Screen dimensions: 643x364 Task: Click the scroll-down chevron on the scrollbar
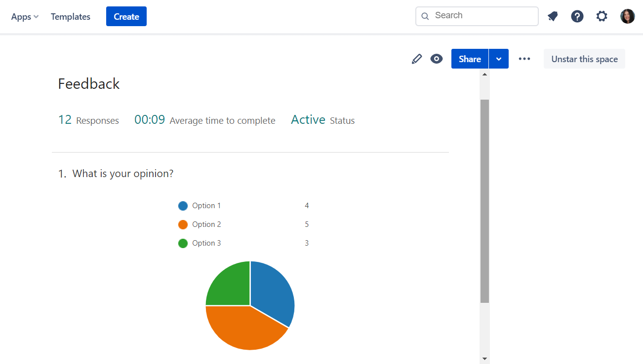484,358
